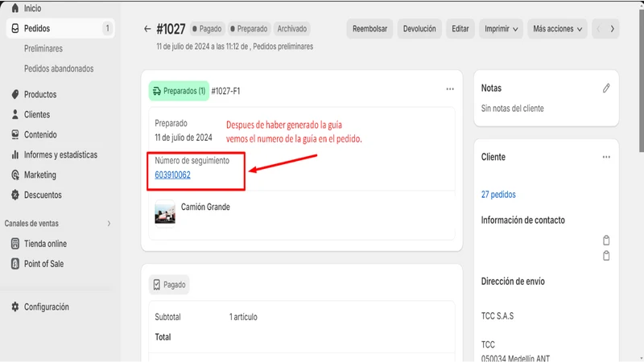The width and height of the screenshot is (644, 362).
Task: Go to previous order with left arrow
Action: pos(598,29)
